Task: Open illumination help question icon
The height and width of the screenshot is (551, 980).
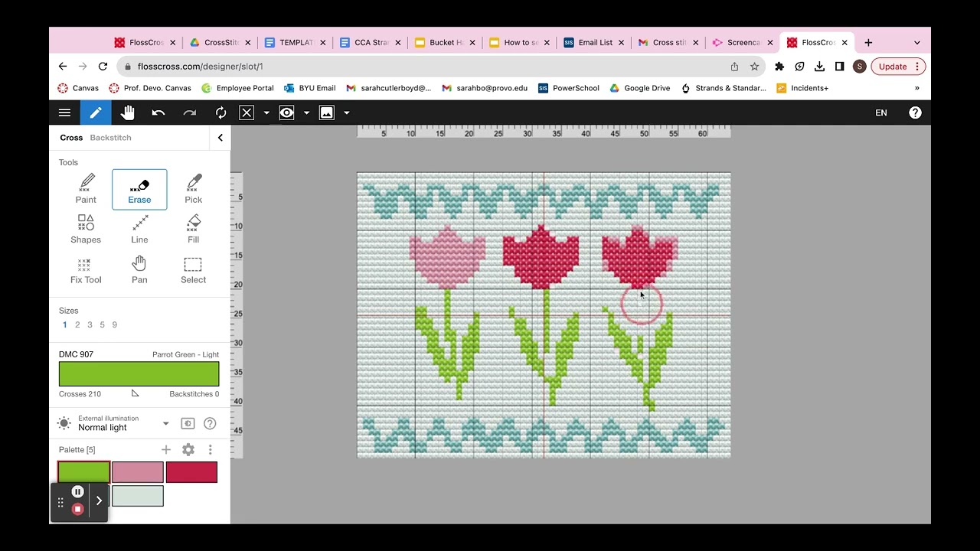Action: (x=210, y=423)
